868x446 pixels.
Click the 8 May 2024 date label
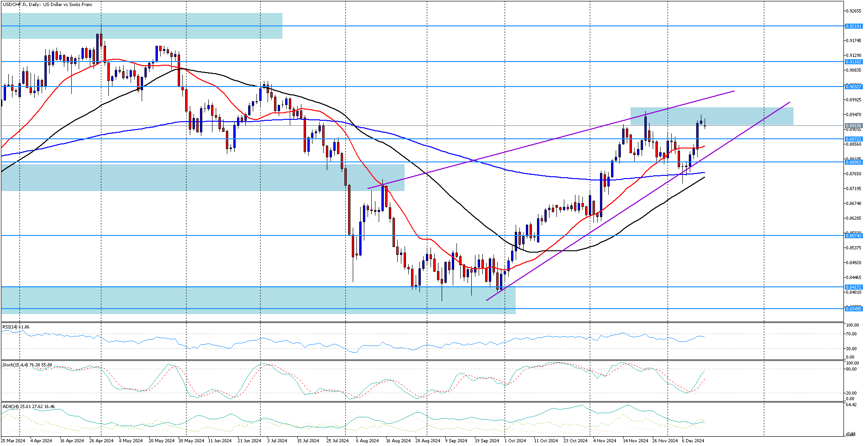(x=131, y=441)
